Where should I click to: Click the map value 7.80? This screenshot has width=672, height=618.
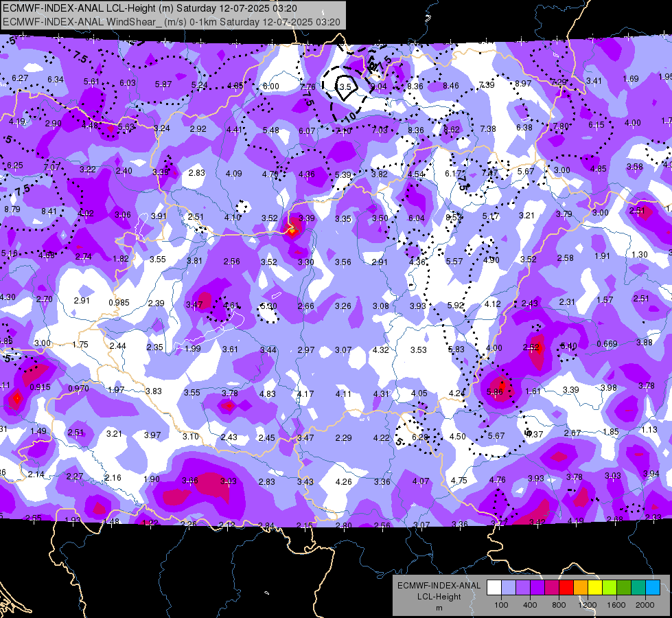[561, 126]
